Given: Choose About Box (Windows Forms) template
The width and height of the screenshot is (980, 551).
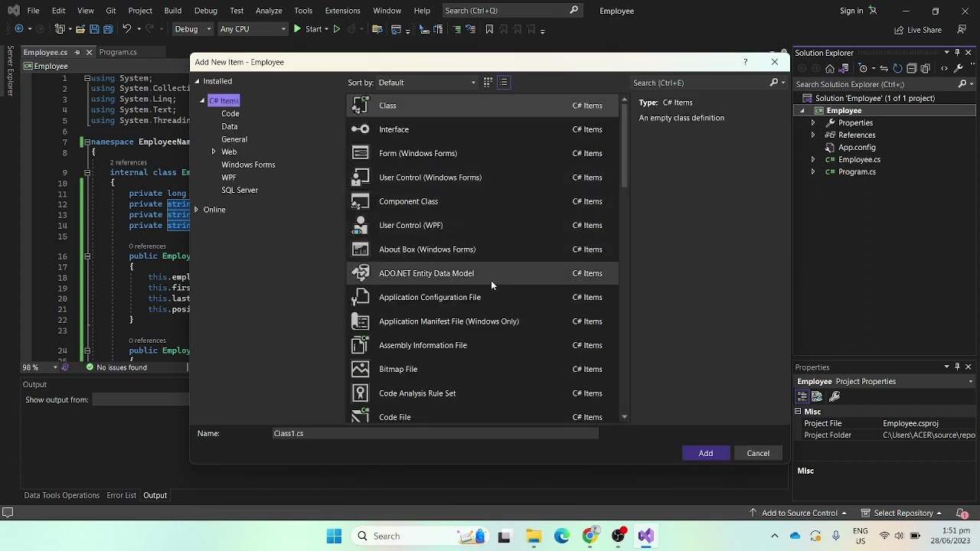Looking at the screenshot, I should 482,249.
